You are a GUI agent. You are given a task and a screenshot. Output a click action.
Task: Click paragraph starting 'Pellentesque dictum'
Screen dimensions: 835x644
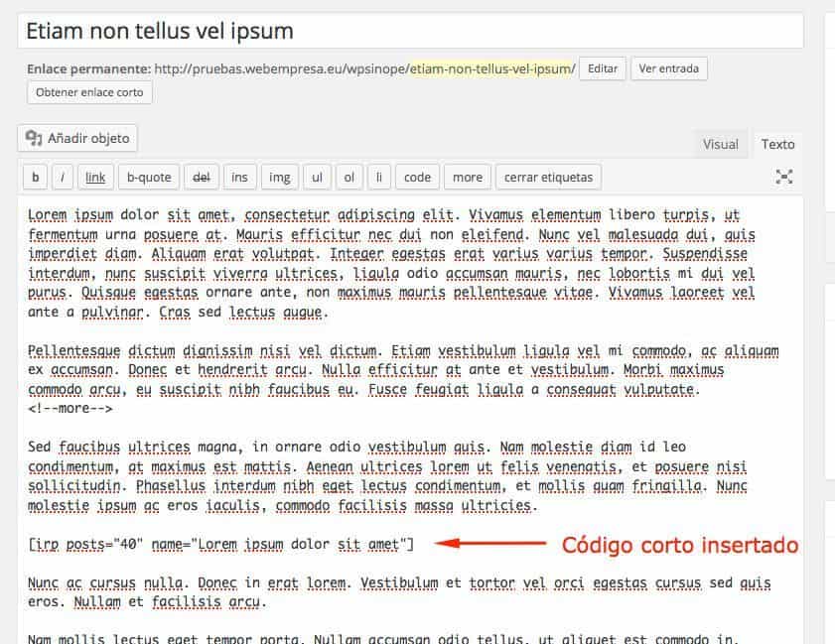tap(403, 370)
